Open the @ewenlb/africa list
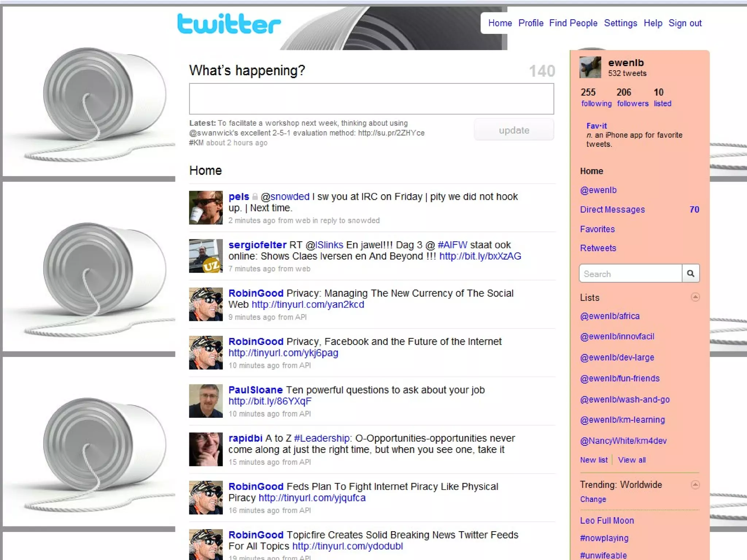747x560 pixels. [609, 316]
